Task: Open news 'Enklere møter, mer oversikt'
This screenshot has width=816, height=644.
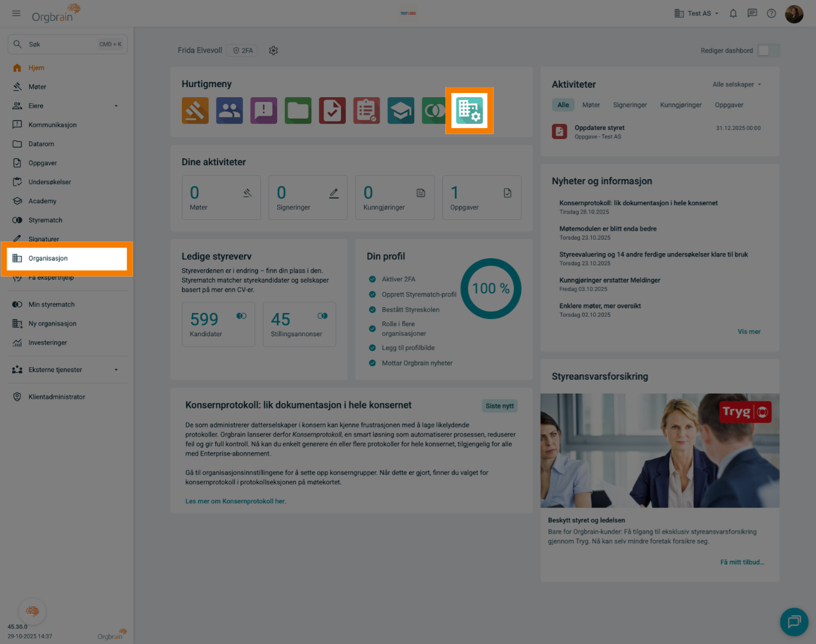Action: (x=600, y=306)
